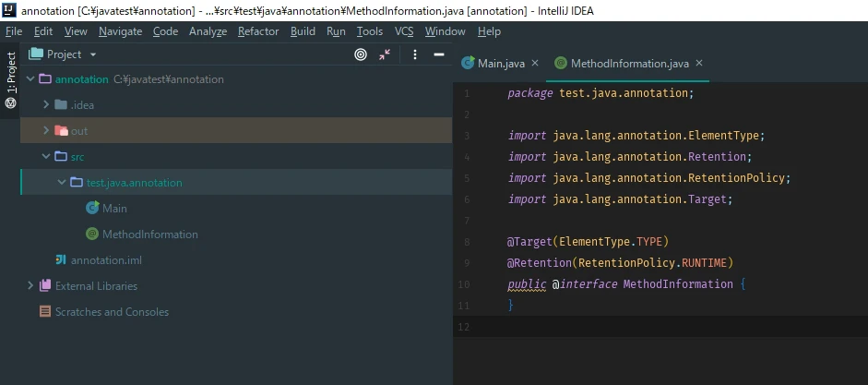Select the Main class in tree
The height and width of the screenshot is (385, 868).
(x=236, y=209)
